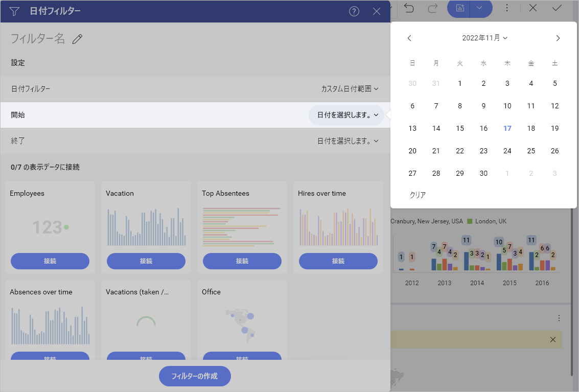Pick date 28 in the calendar

[436, 173]
